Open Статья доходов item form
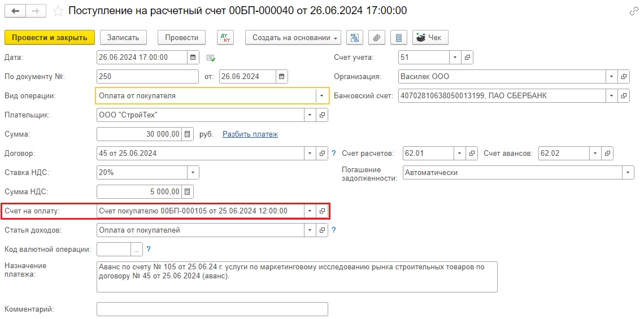 tap(323, 230)
